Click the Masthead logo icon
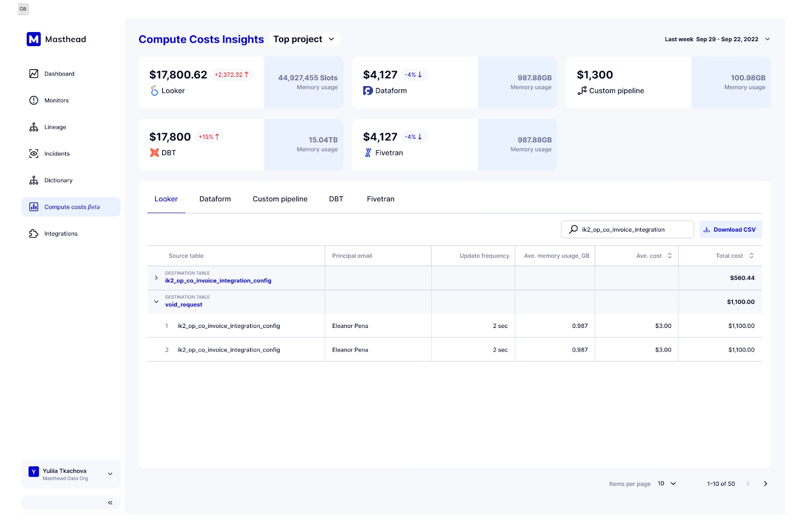 tap(34, 39)
